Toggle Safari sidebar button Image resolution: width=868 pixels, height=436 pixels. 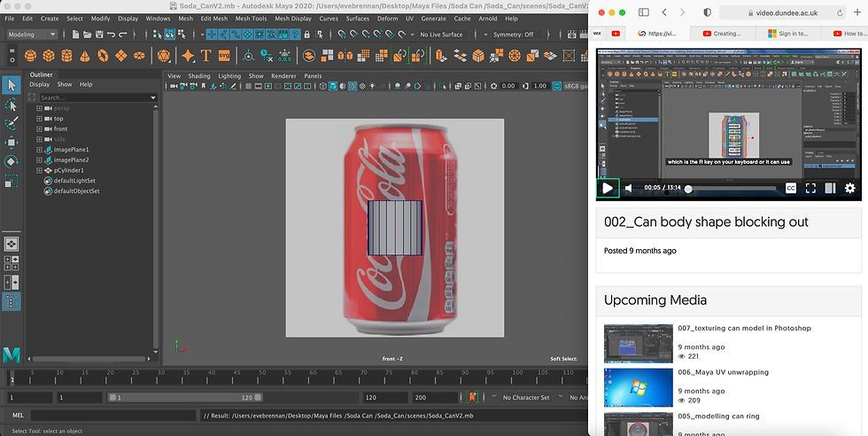tap(643, 12)
